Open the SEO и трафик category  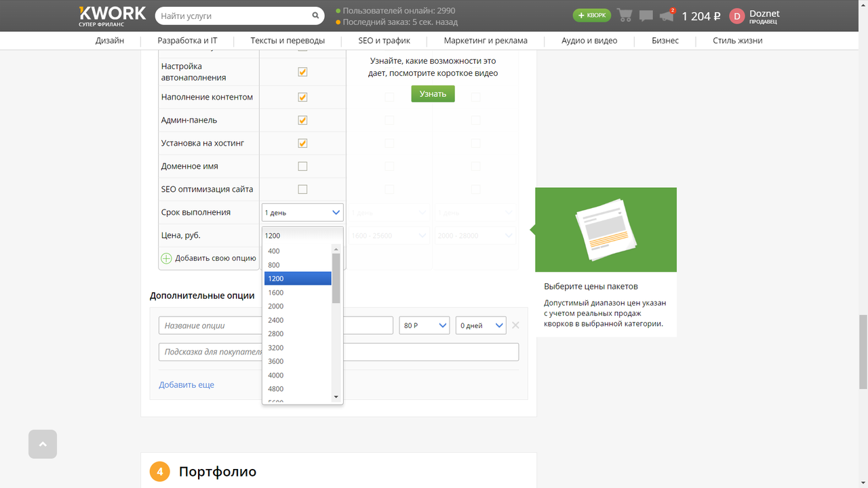coord(384,41)
